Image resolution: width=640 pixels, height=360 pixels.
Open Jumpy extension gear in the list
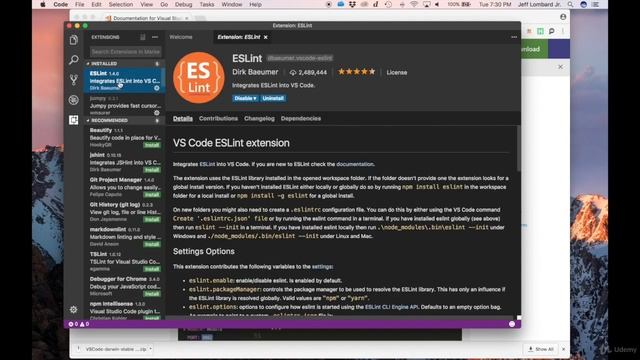pos(157,113)
